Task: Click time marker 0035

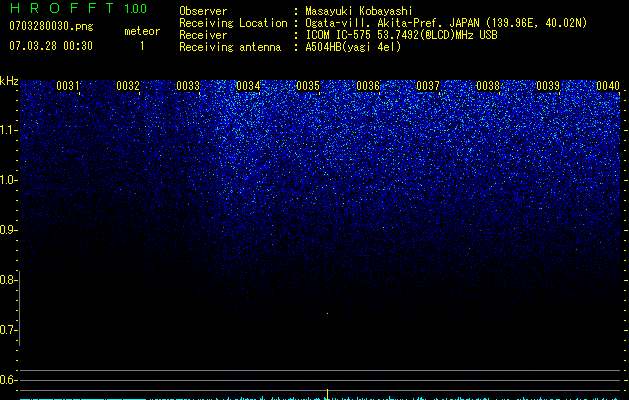Action: click(308, 86)
